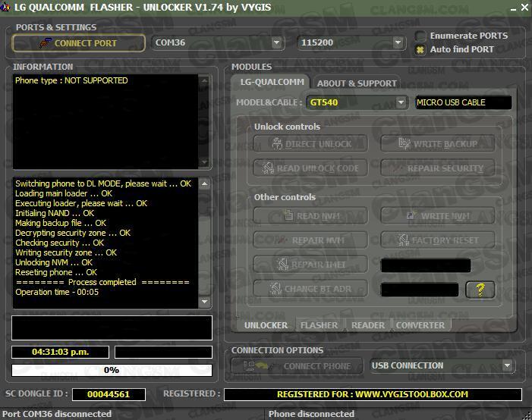Screen dimensions: 532x420
Task: Switch to the FLASHER tab
Action: coord(319,325)
